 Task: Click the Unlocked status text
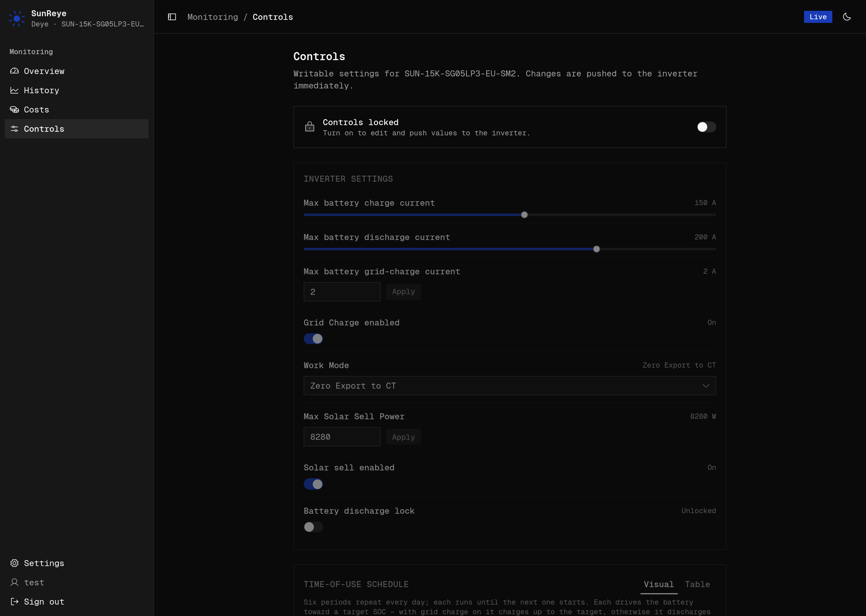click(x=699, y=511)
